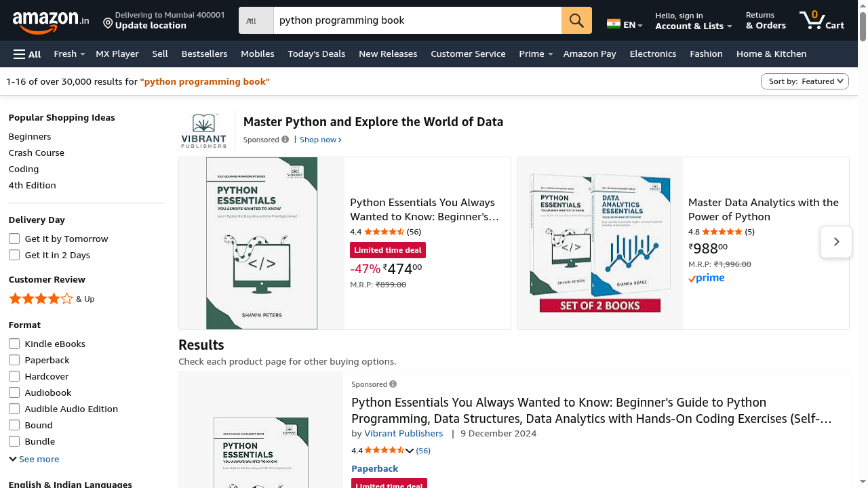
Task: Click the Vibrant Publishers logo
Action: (204, 131)
